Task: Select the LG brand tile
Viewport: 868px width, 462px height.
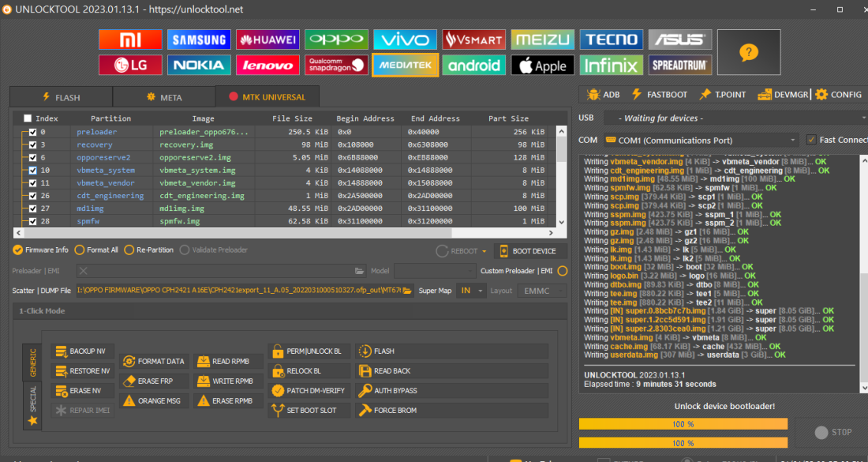Action: coord(130,65)
